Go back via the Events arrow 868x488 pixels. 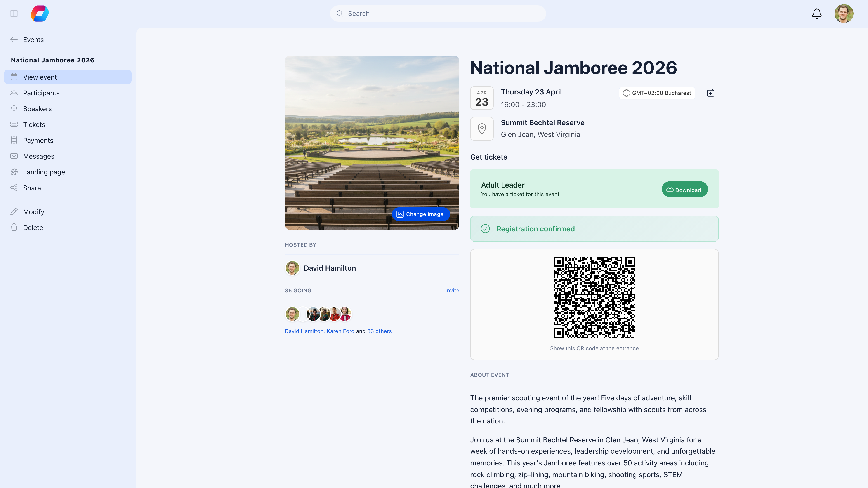pyautogui.click(x=14, y=39)
